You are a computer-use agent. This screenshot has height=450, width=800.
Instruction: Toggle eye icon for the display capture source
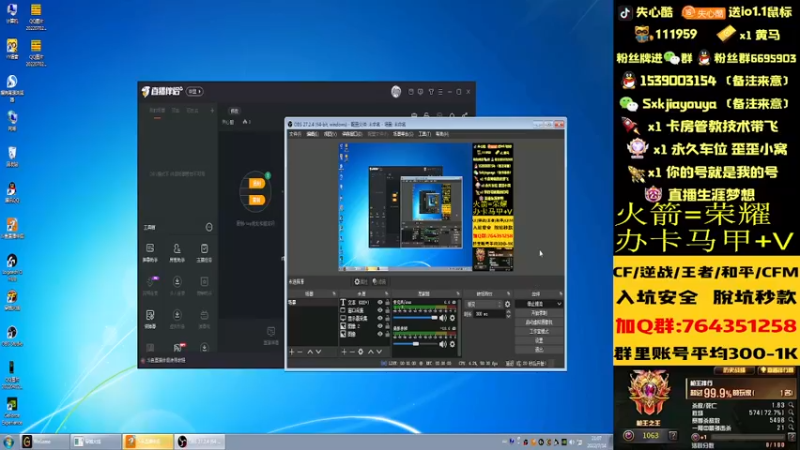[380, 318]
